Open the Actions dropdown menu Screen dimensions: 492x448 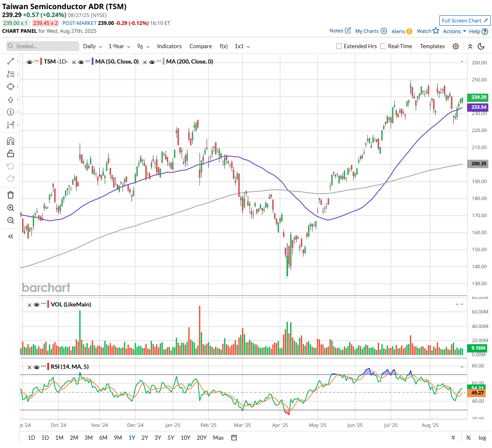coord(454,32)
